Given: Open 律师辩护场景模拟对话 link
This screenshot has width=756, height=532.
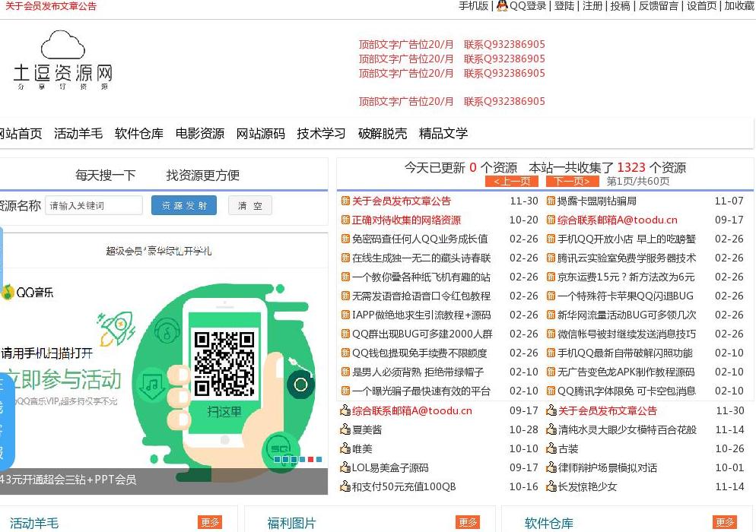Looking at the screenshot, I should pyautogui.click(x=608, y=467).
